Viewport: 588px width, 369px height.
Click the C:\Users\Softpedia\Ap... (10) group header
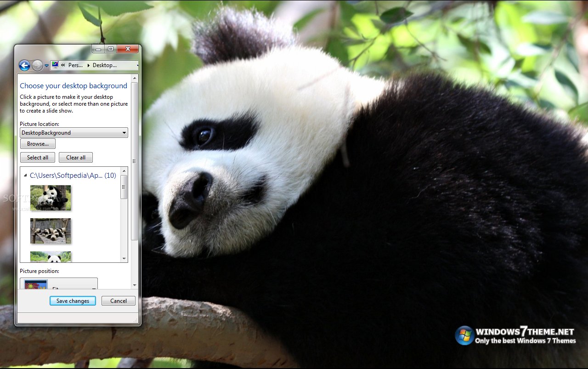(73, 176)
